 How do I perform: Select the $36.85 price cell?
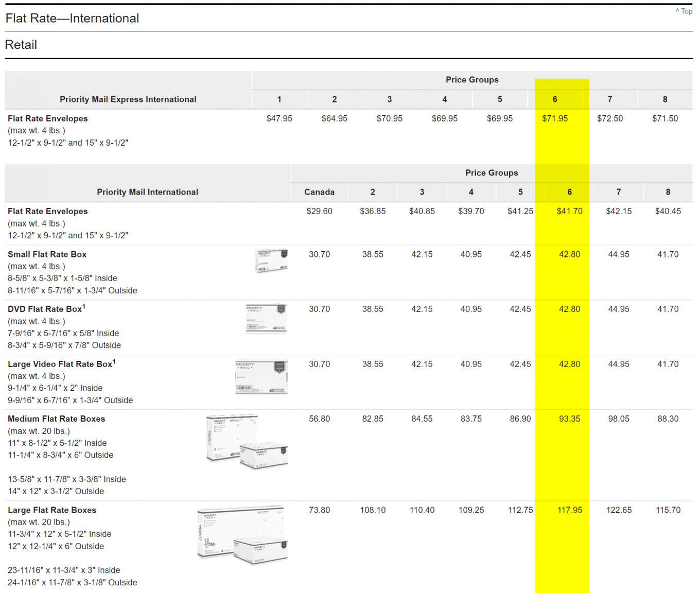pos(373,211)
